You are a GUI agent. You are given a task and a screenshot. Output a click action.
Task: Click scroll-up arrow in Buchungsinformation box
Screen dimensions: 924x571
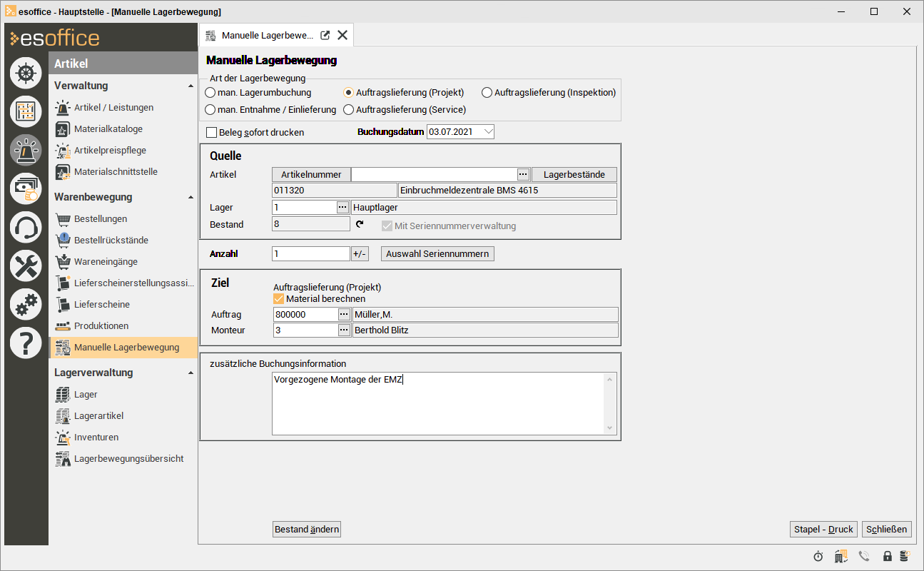pos(610,378)
